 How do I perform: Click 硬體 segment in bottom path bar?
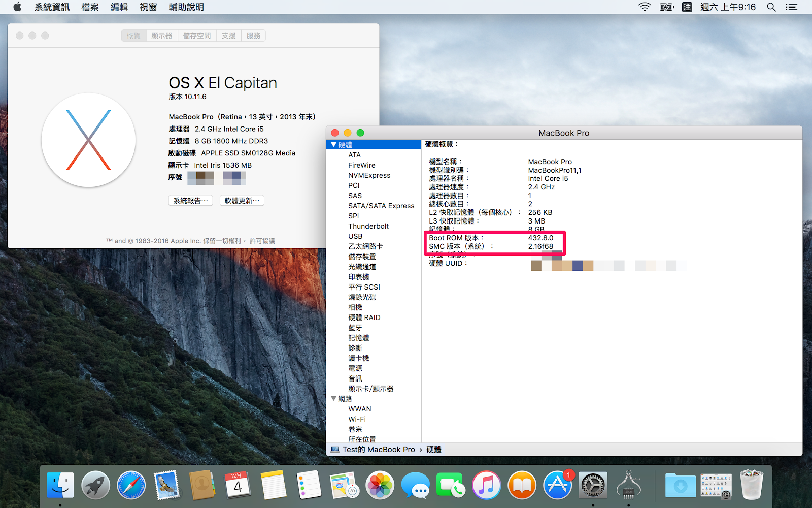(434, 450)
